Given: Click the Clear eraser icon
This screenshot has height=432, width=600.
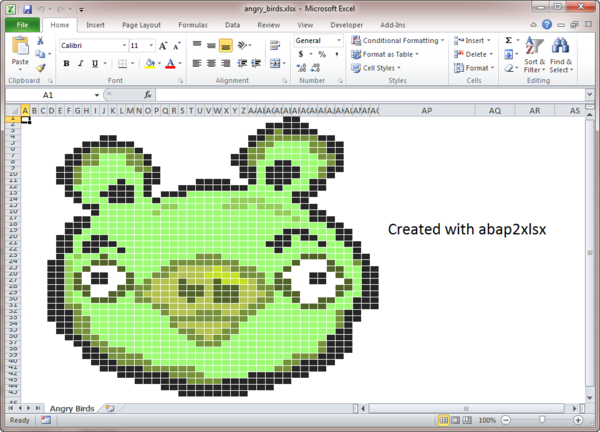Looking at the screenshot, I should [x=509, y=68].
